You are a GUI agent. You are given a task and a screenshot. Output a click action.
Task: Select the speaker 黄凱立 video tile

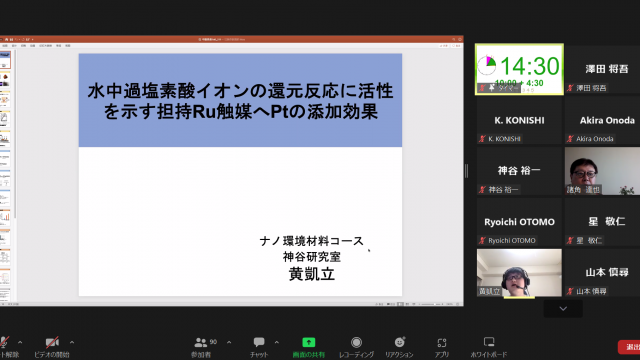pyautogui.click(x=519, y=273)
